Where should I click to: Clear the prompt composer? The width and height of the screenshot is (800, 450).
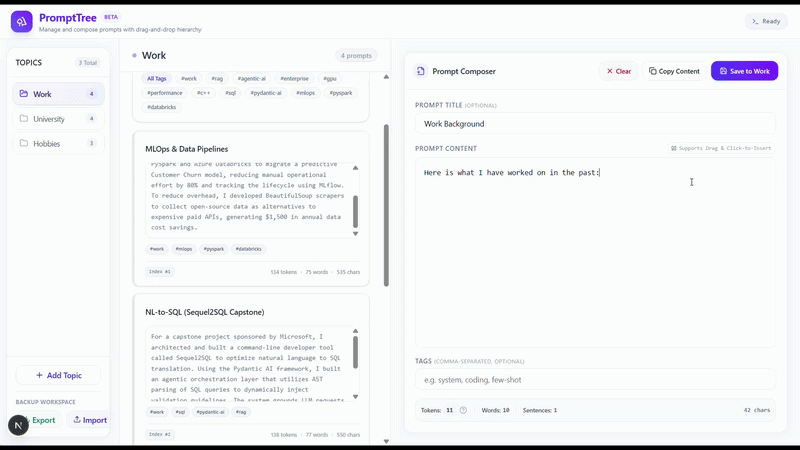[618, 71]
